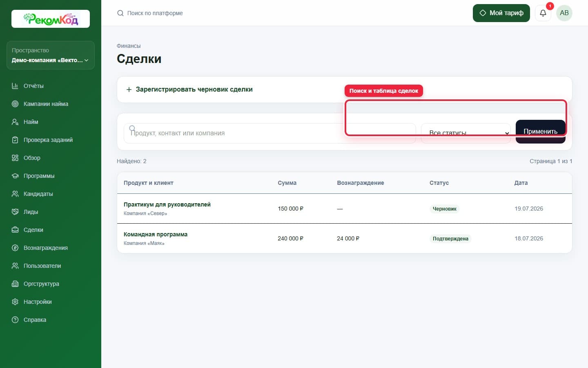Click the date 18.07.2026

(x=529, y=238)
